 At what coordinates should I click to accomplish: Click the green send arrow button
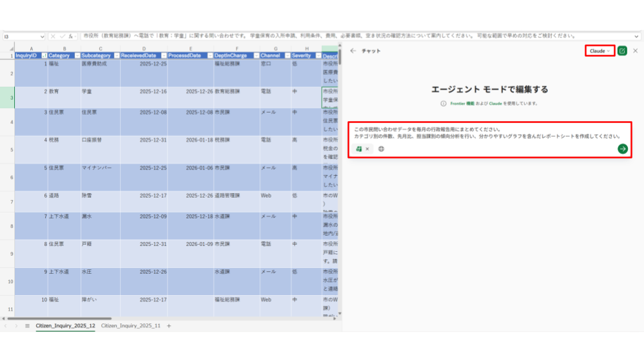click(x=622, y=149)
